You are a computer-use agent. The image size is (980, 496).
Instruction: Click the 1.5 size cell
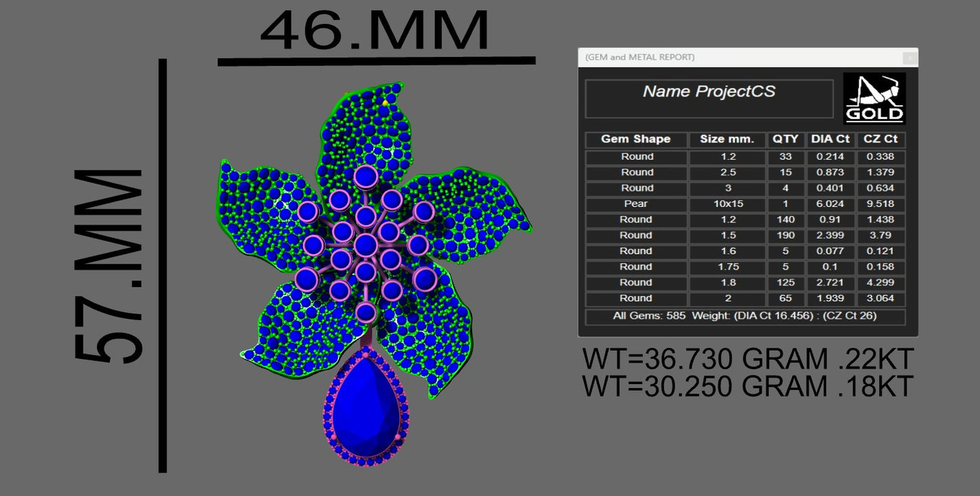tap(727, 235)
